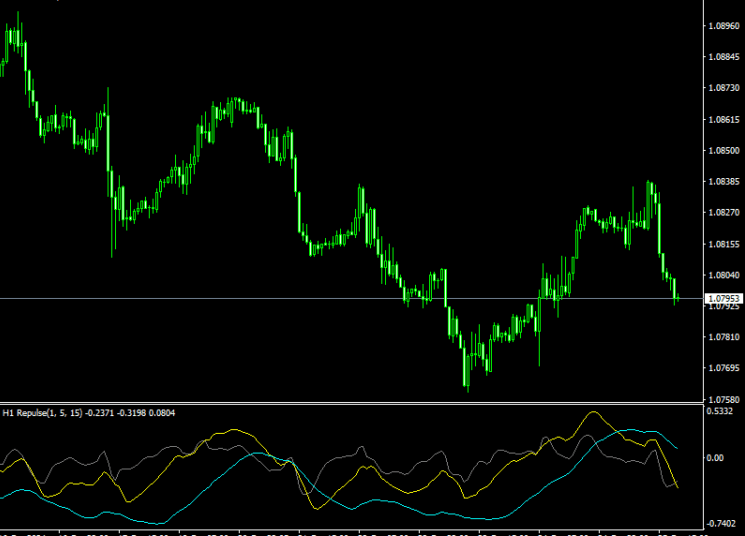Select the 1.08155 price scale label
Image resolution: width=745 pixels, height=536 pixels.
pos(724,244)
